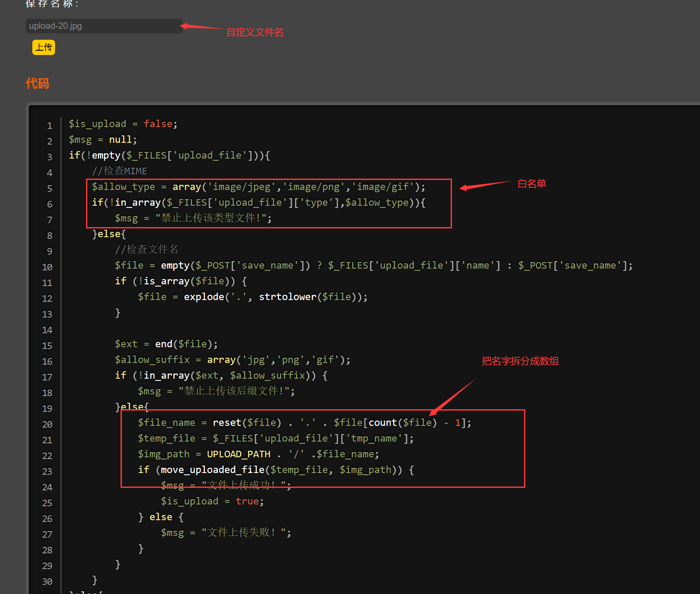700x594 pixels.
Task: Click line "if (!in_array($ext, $allow_suffix))"
Action: [x=221, y=376]
